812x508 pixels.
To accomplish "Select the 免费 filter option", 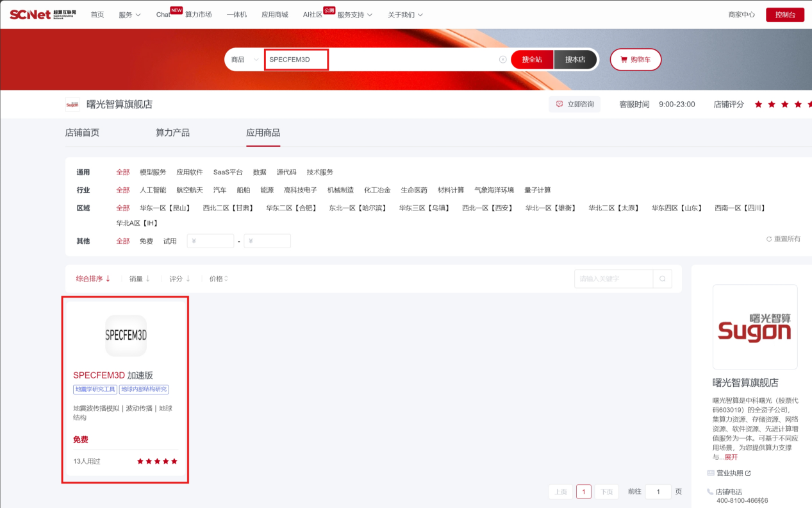I will coord(146,241).
